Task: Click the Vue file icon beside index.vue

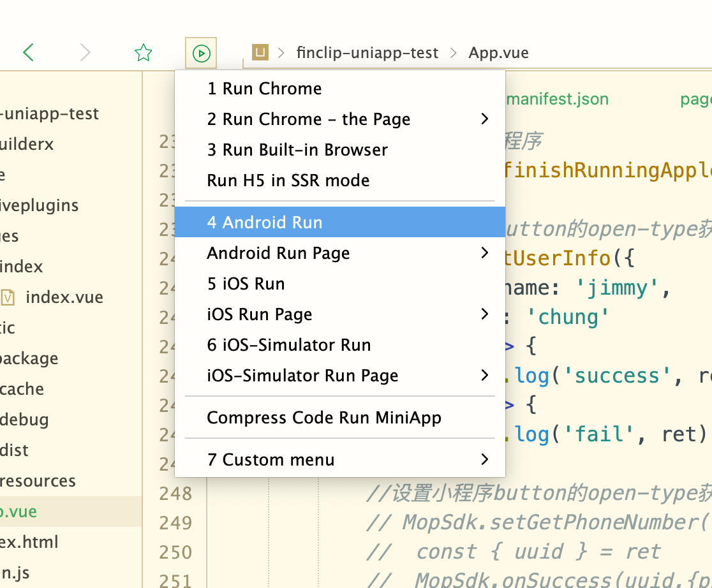Action: pos(8,297)
